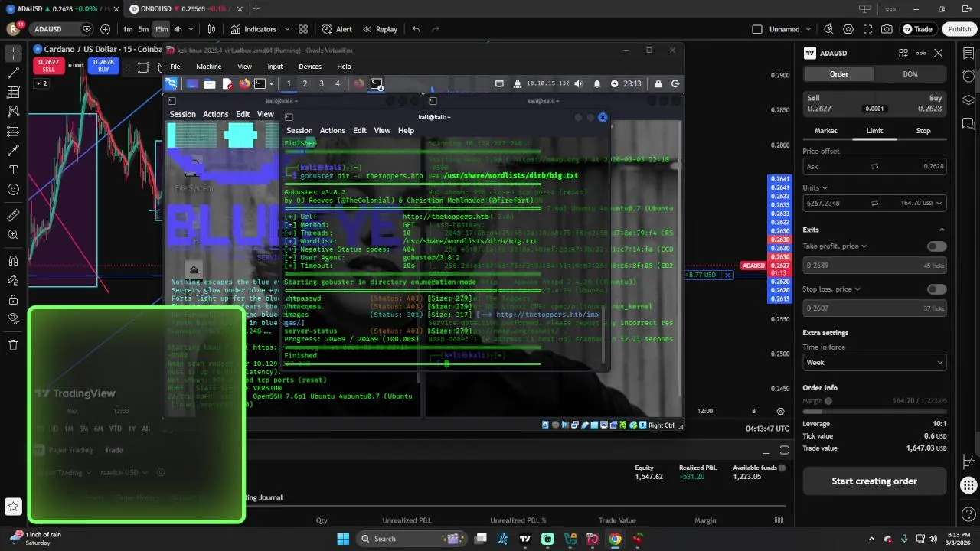Toggle lock all drawing tools

13,300
